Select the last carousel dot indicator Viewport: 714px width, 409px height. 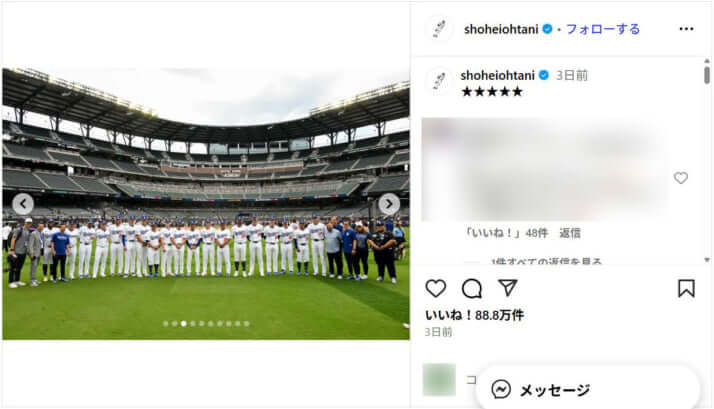(247, 323)
